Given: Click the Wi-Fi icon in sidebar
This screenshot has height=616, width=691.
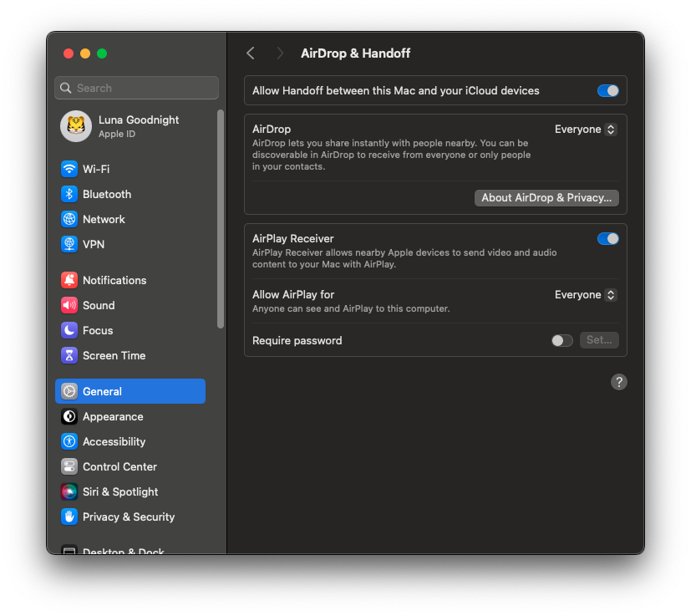Looking at the screenshot, I should pos(69,169).
